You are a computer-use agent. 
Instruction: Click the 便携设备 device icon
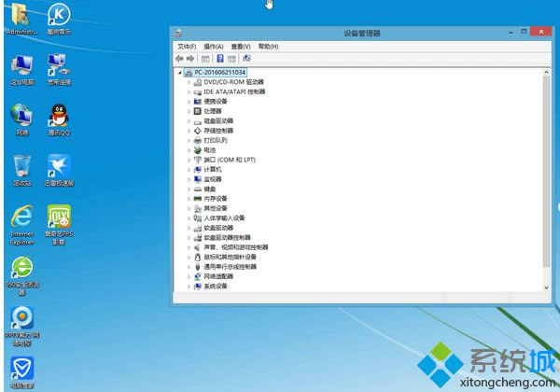tap(198, 102)
